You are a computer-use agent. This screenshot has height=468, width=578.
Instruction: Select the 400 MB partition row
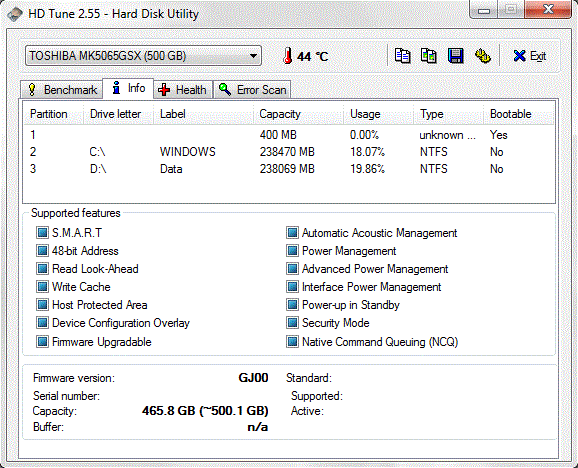tap(289, 135)
